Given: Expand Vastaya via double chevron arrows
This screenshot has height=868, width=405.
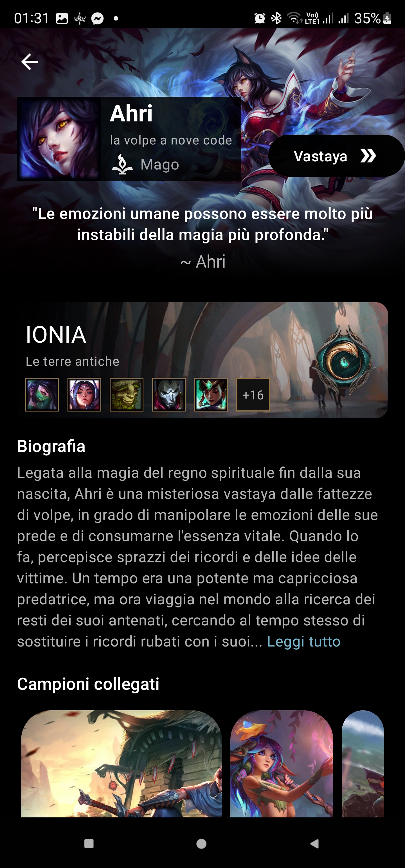Looking at the screenshot, I should (368, 156).
